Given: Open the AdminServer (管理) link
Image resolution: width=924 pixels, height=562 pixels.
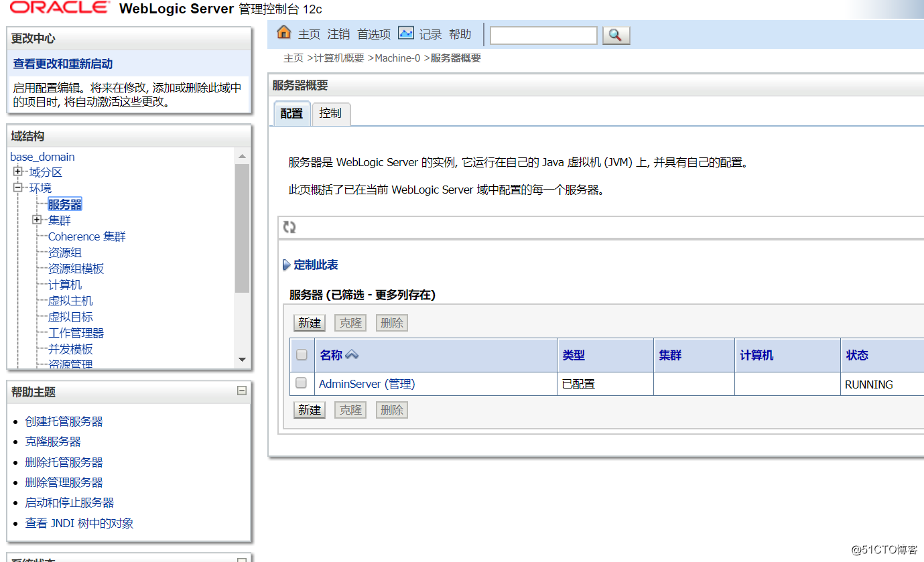Looking at the screenshot, I should 367,384.
